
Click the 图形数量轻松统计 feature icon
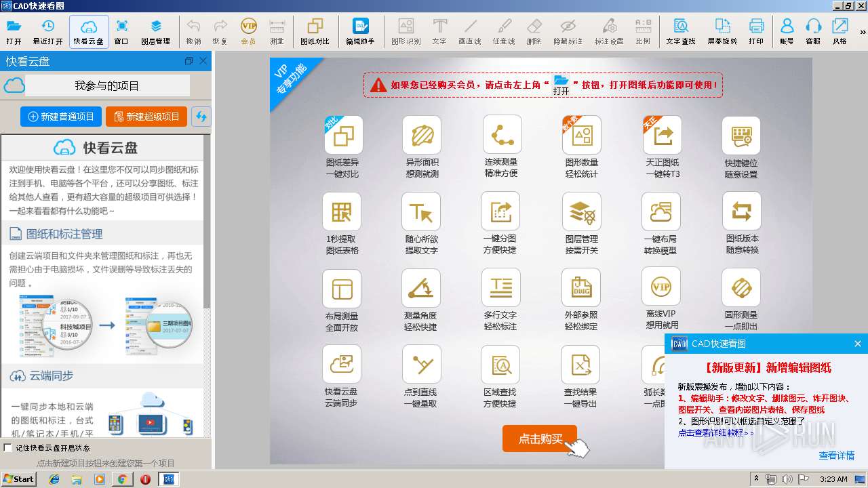[x=582, y=135]
